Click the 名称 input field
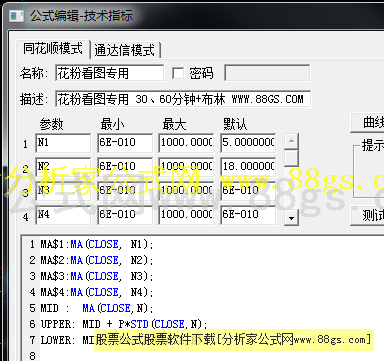384x361 pixels. tap(110, 73)
